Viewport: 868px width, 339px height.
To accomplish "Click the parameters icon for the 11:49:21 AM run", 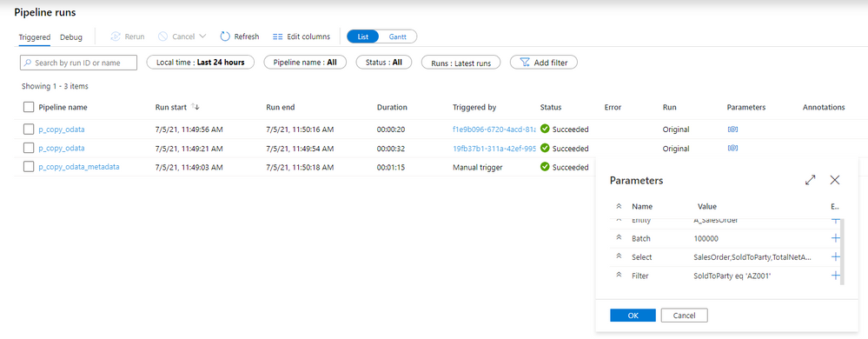I will 732,148.
